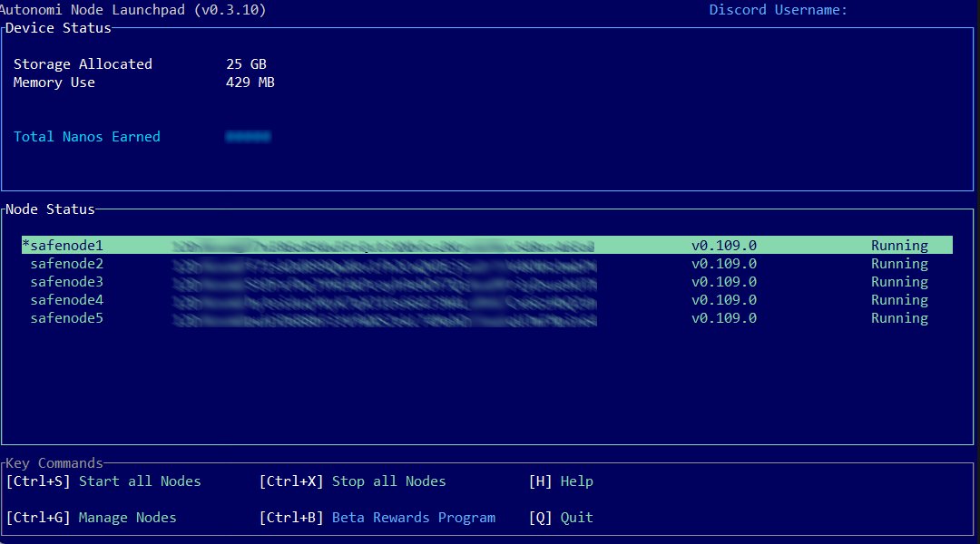Select the safenode4 row

point(487,300)
